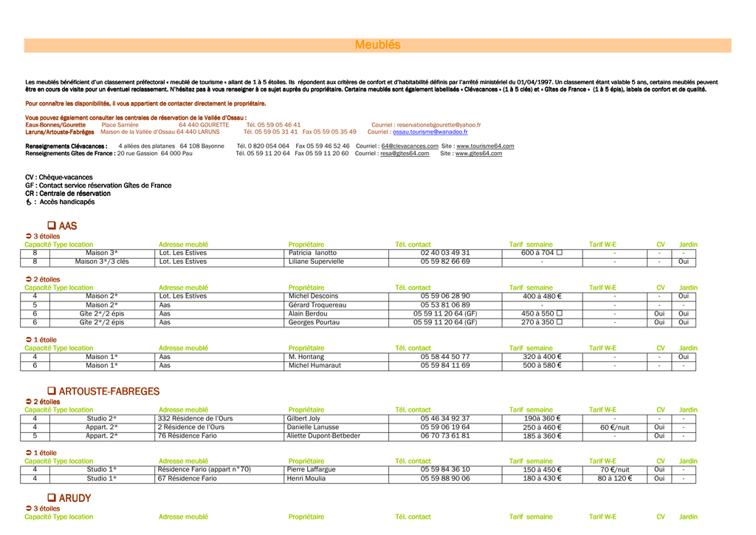Screen dimensions: 756x535
Task: Tick the small box after 270 à 350
Action: coord(560,321)
